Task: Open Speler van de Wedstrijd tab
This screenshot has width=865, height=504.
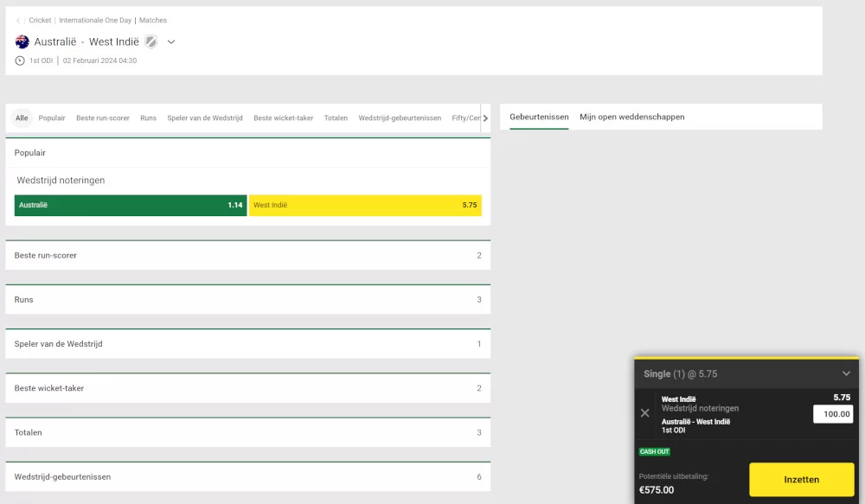Action: click(x=205, y=118)
